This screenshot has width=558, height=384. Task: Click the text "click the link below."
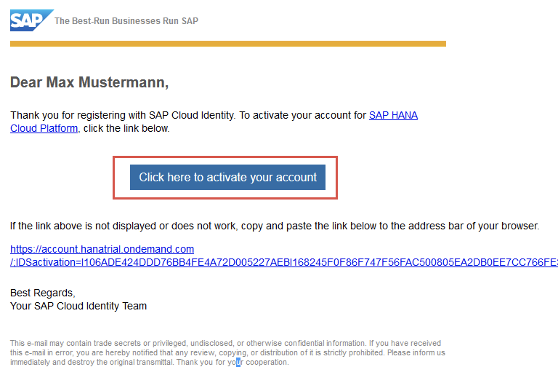point(126,128)
